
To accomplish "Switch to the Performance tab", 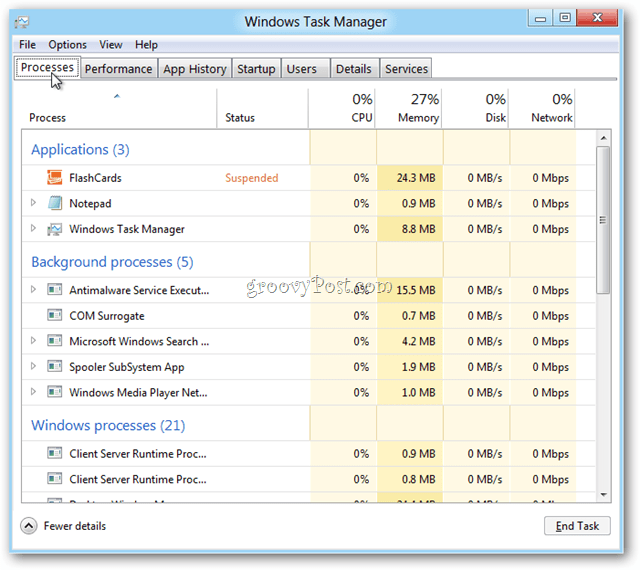I will point(118,69).
